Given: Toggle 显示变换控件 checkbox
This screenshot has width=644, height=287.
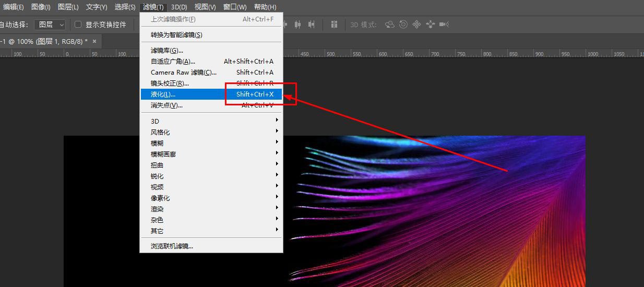Looking at the screenshot, I should point(78,25).
